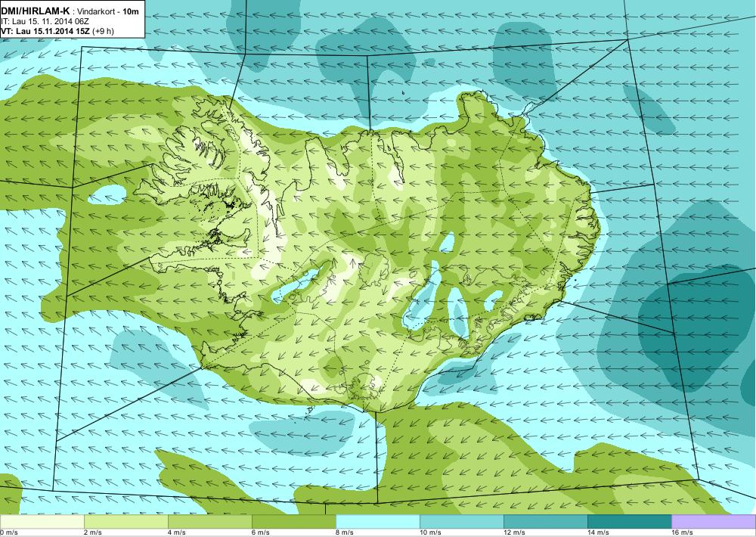Click the "IT: Lau 15. 11. 2014 06Z" line
Viewport: 756px width, 537px height.
tap(45, 22)
